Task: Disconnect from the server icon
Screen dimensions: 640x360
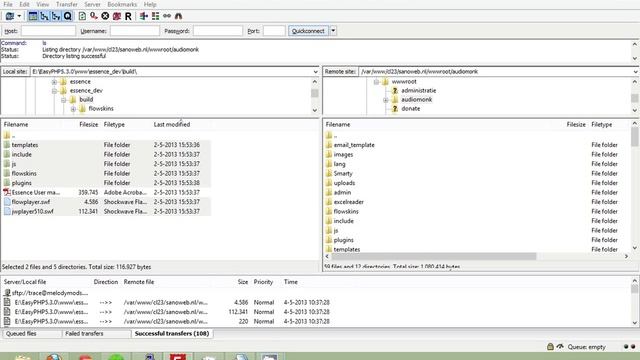Action: 117,16
